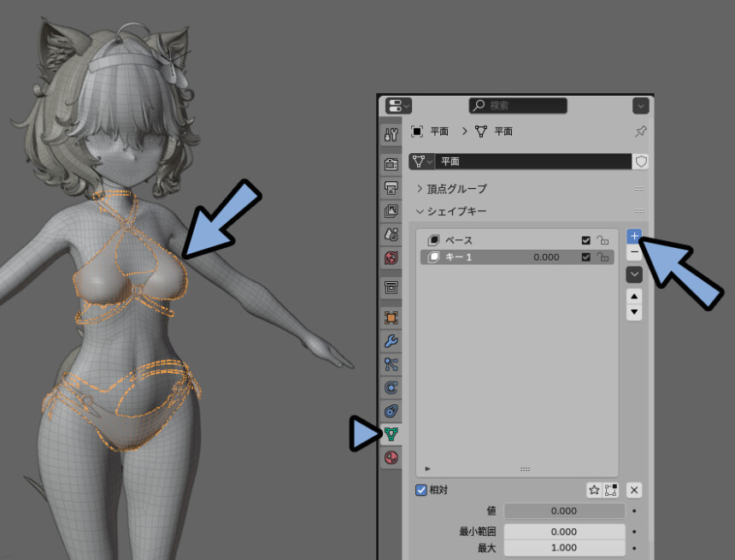
Task: Click the キー 1 value 0.000 in list
Action: 546,257
